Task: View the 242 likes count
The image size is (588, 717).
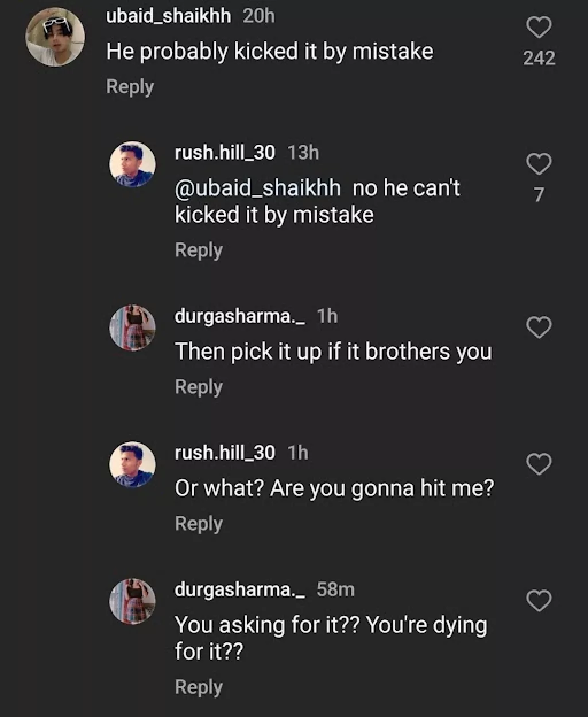Action: click(x=539, y=58)
